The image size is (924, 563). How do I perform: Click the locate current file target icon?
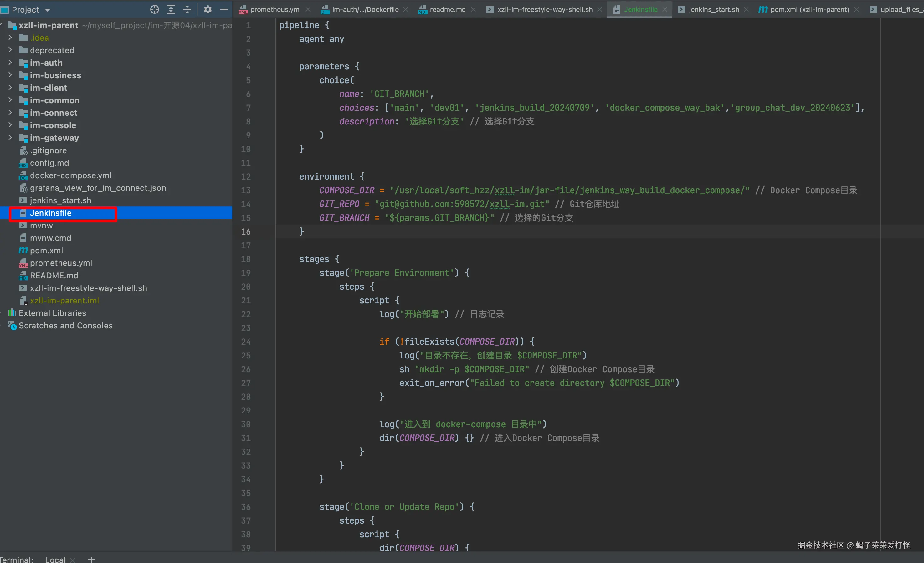155,9
